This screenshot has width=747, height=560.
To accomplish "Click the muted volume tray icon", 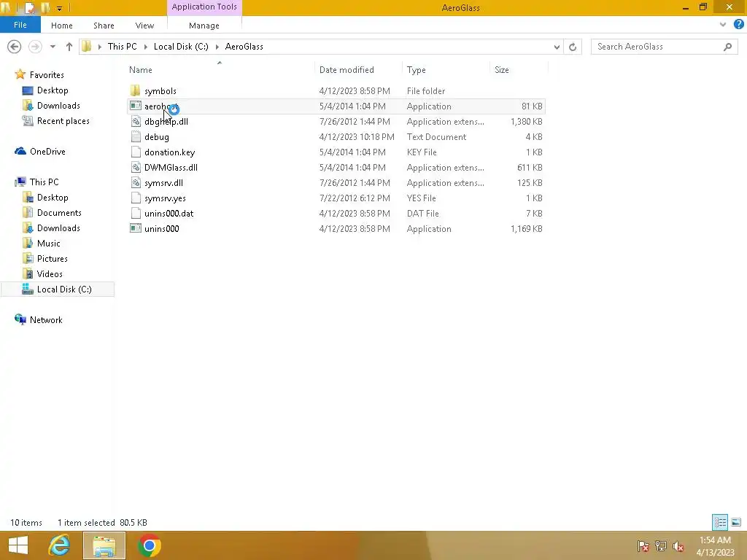I will (x=678, y=545).
